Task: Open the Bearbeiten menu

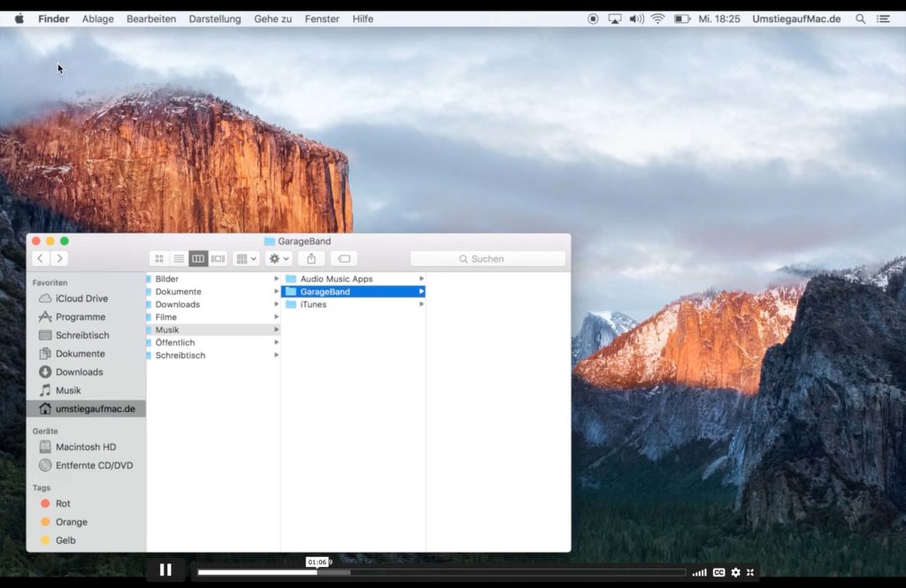Action: click(150, 19)
